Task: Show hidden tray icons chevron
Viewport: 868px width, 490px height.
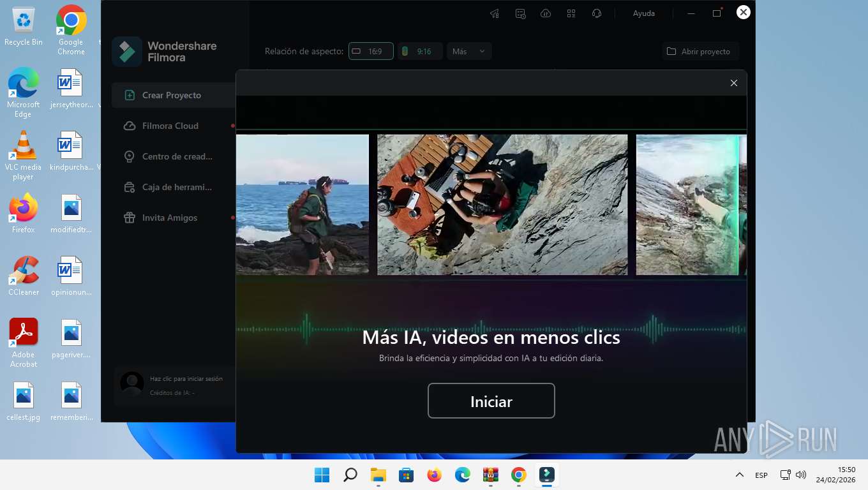Action: (739, 475)
